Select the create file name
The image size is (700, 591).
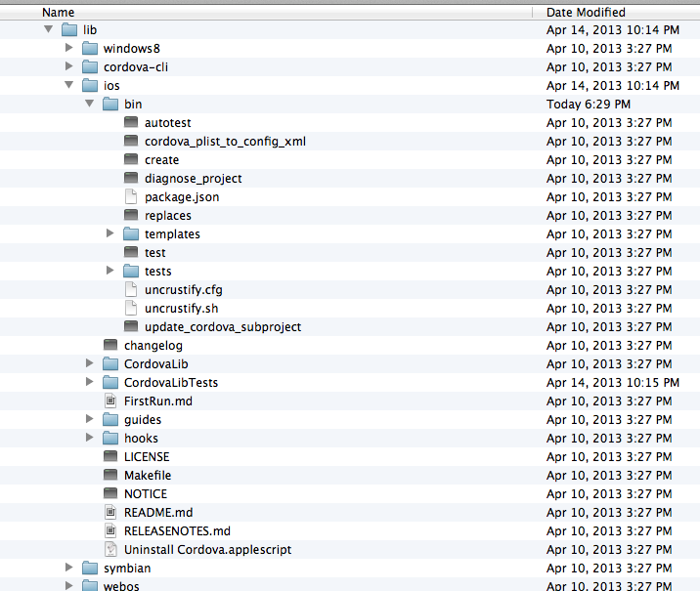pos(161,159)
